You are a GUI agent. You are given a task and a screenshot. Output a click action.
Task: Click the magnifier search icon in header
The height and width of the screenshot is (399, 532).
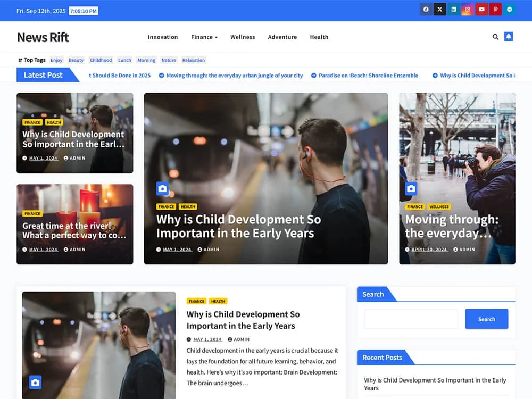click(x=495, y=37)
